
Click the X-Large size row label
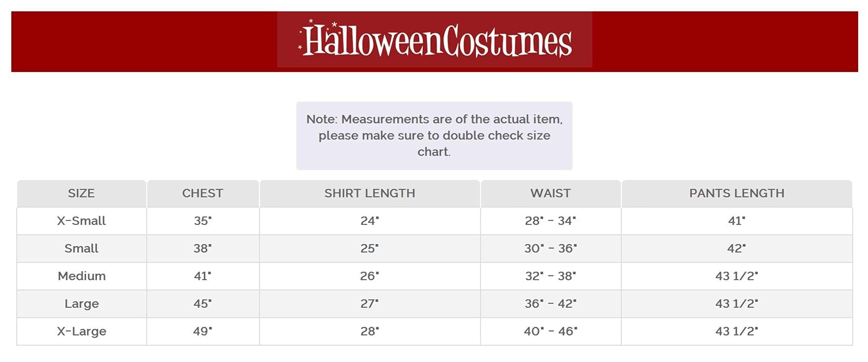(x=81, y=331)
